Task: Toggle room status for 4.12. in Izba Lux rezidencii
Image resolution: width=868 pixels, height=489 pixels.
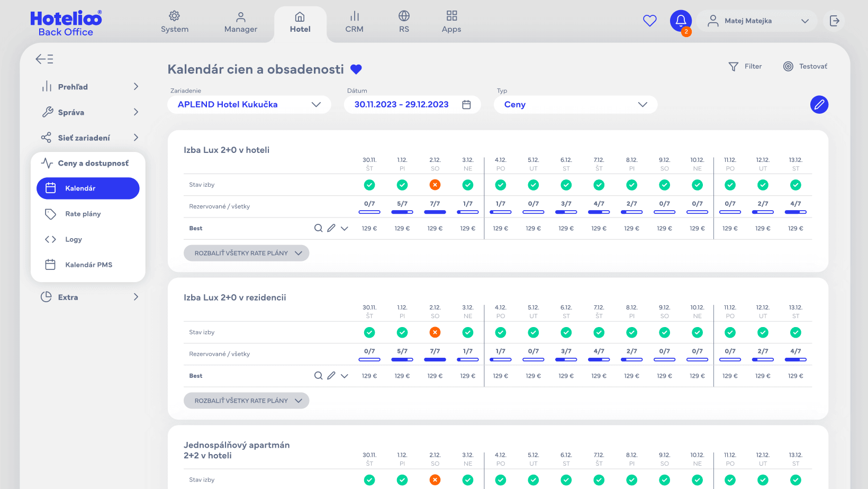Action: (501, 332)
